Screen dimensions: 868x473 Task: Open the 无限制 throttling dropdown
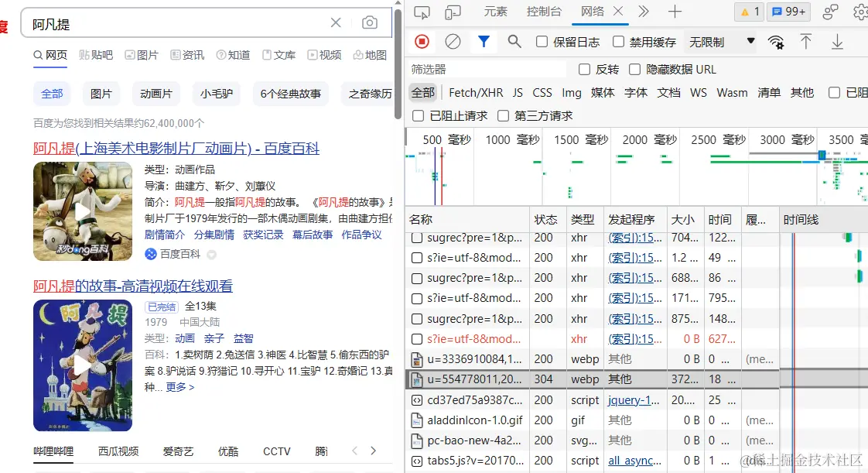tap(722, 42)
